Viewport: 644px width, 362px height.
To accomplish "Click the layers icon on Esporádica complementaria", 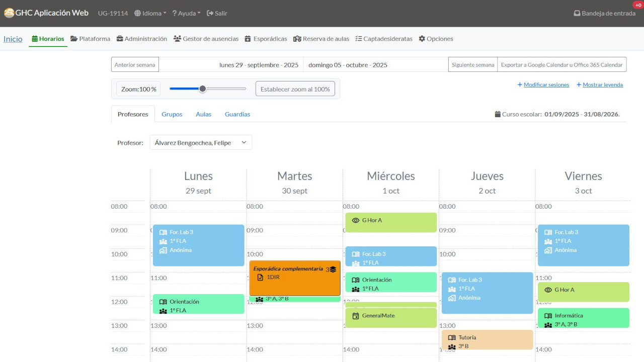I will click(333, 269).
